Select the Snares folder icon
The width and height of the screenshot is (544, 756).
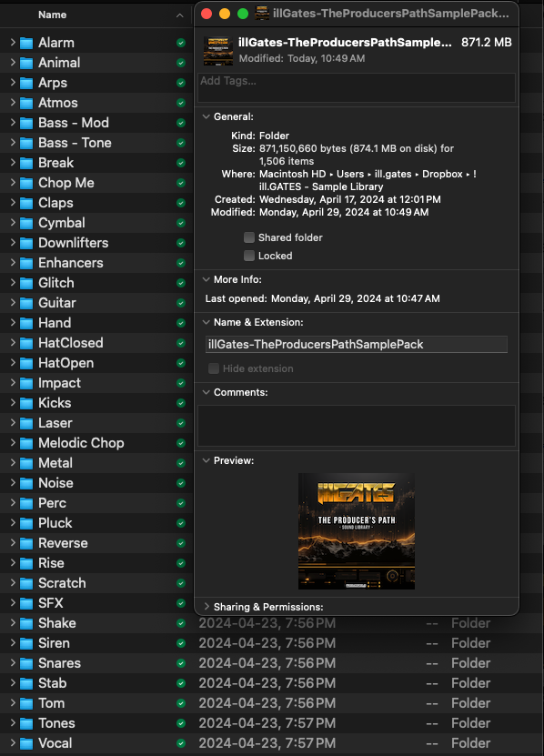click(x=26, y=663)
